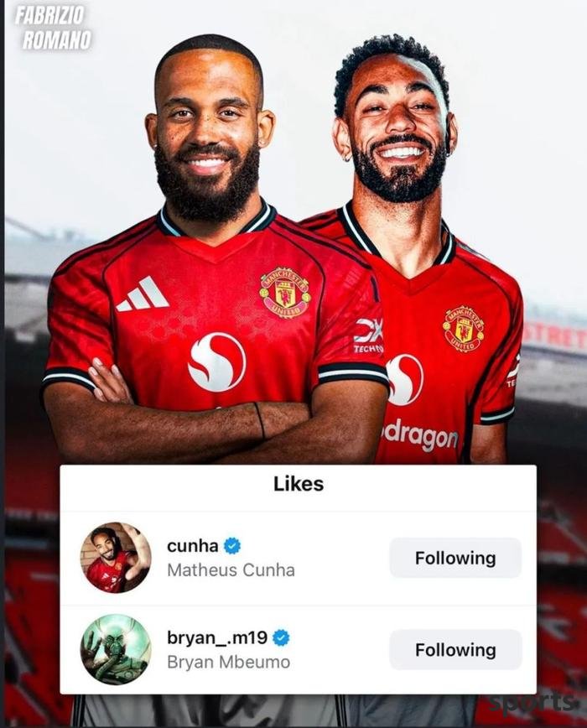The height and width of the screenshot is (728, 587).
Task: Open cunha's profile picture
Action: point(116,558)
